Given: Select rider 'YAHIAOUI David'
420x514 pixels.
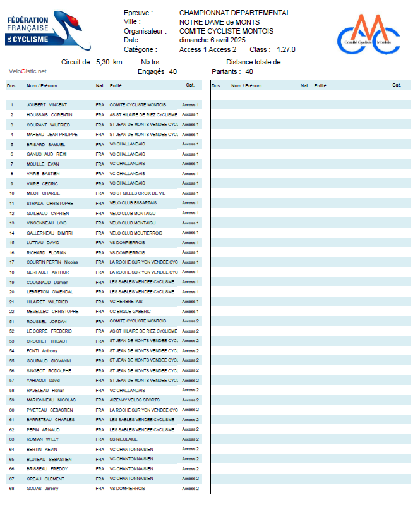Looking at the screenshot, I should click(43, 381).
